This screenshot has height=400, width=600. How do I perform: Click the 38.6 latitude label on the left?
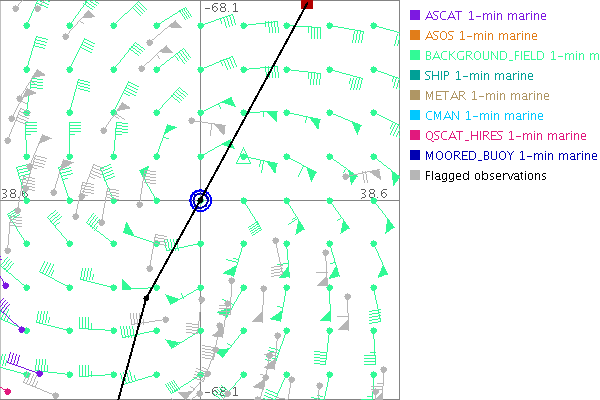14,193
